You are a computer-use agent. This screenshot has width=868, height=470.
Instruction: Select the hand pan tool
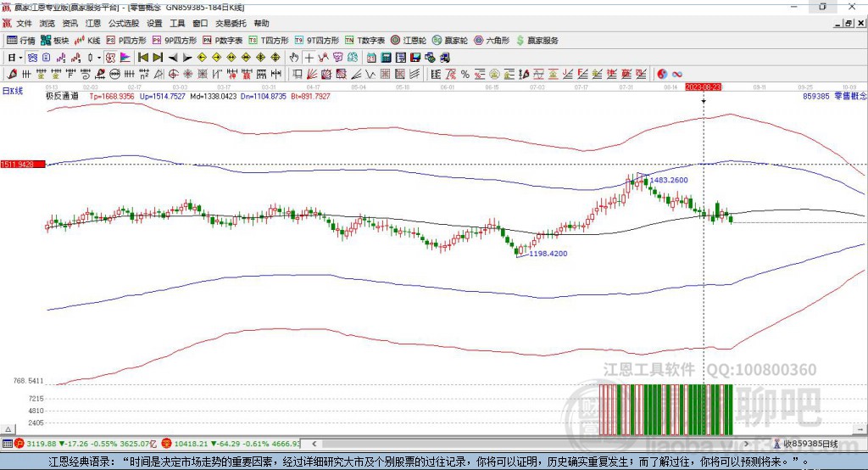tap(294, 58)
